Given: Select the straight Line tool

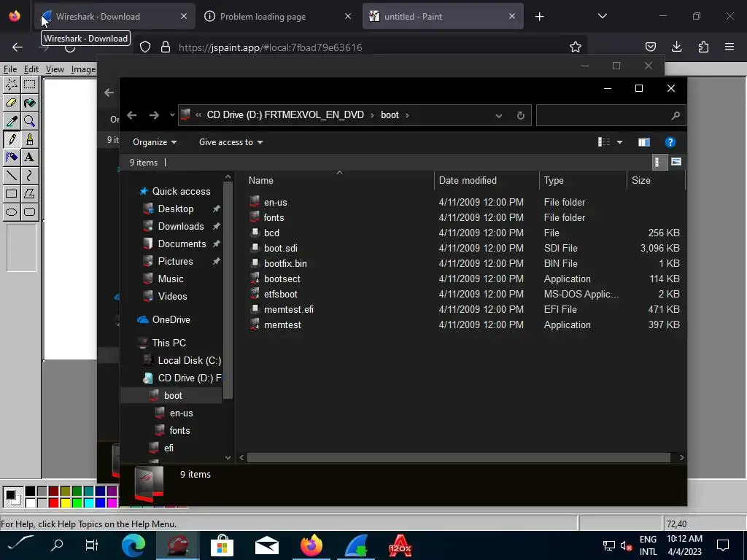Looking at the screenshot, I should coord(12,175).
